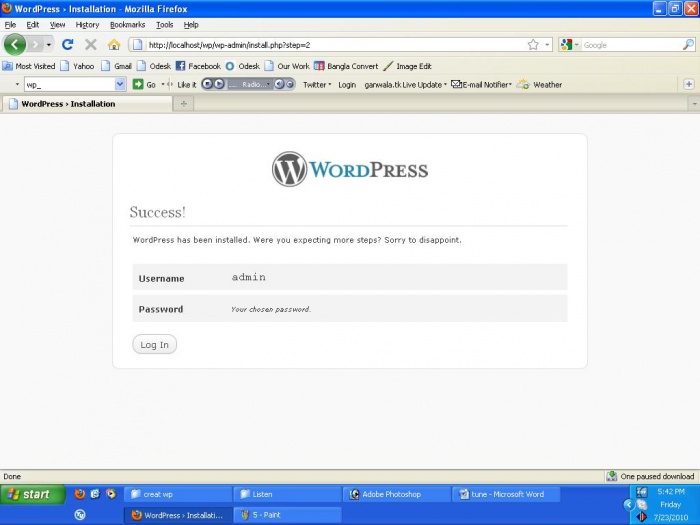This screenshot has width=700, height=525.
Task: Switch to the Listen folder taskbar button
Action: tap(287, 494)
